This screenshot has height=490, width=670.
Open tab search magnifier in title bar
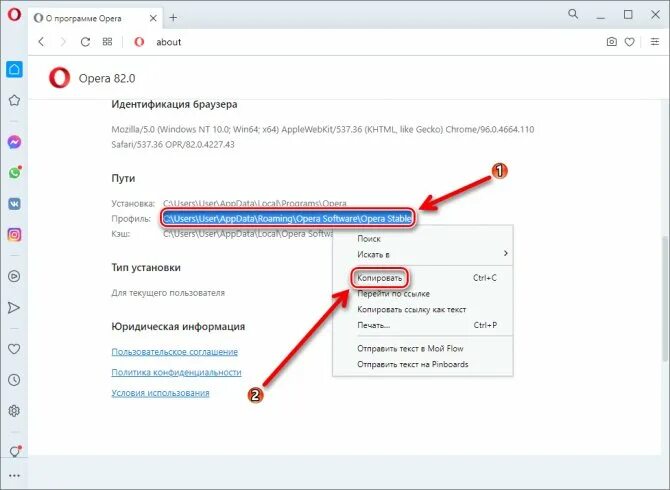point(573,15)
